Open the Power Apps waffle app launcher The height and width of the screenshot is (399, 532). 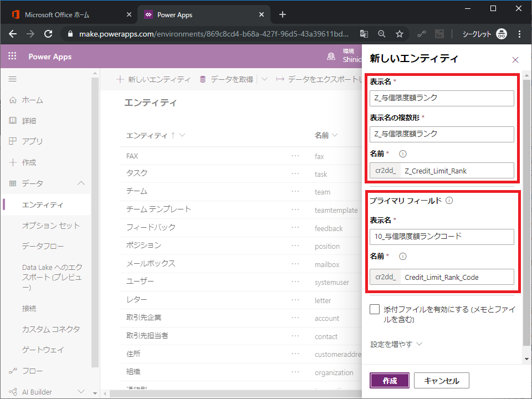12,57
